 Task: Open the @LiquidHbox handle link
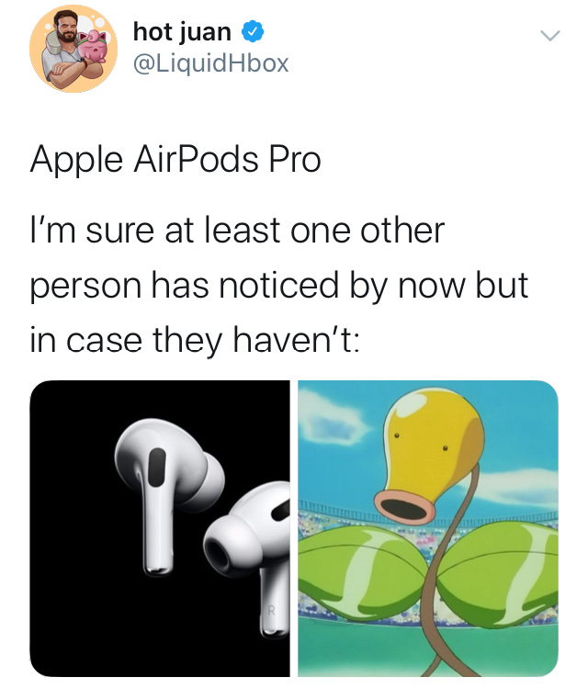pos(211,63)
